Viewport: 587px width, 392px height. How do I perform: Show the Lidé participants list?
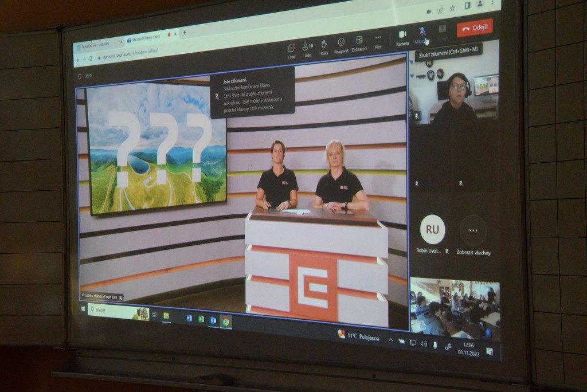[307, 49]
